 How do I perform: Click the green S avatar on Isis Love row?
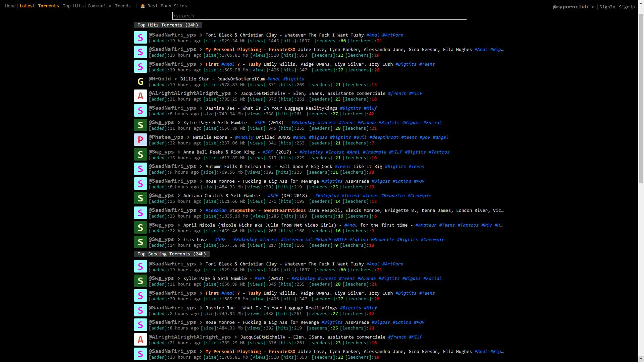[141, 242]
